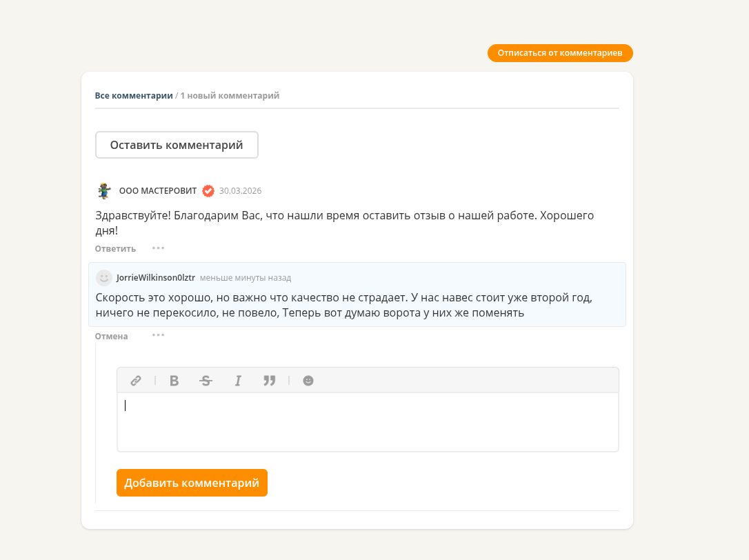This screenshot has width=749, height=560.
Task: Click the Отписаться от комментариев button
Action: [560, 53]
